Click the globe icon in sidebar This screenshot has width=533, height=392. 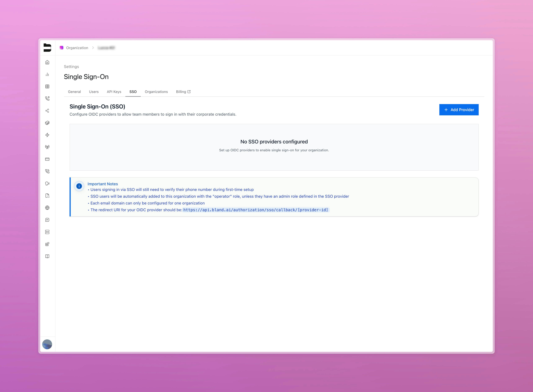47,208
